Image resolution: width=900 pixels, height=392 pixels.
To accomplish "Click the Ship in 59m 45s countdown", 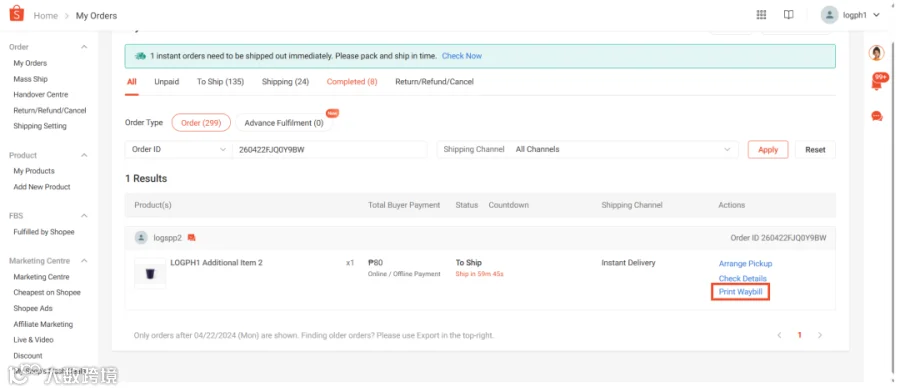I will pos(479,274).
